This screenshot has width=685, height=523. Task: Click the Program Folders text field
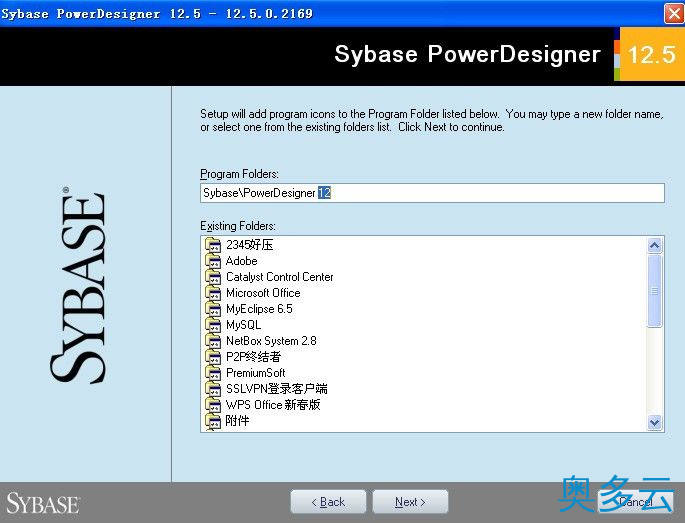pos(432,193)
